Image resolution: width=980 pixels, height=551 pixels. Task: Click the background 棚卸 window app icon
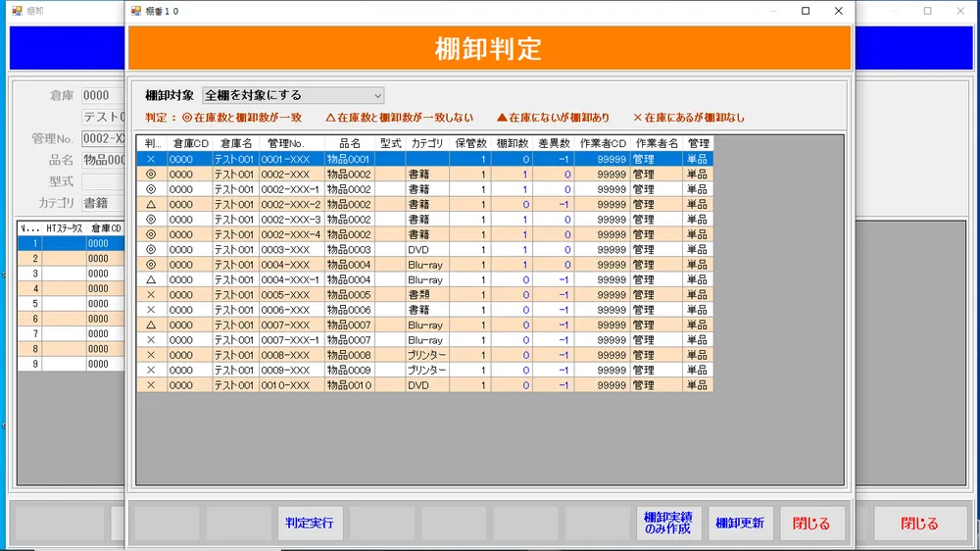coord(17,11)
